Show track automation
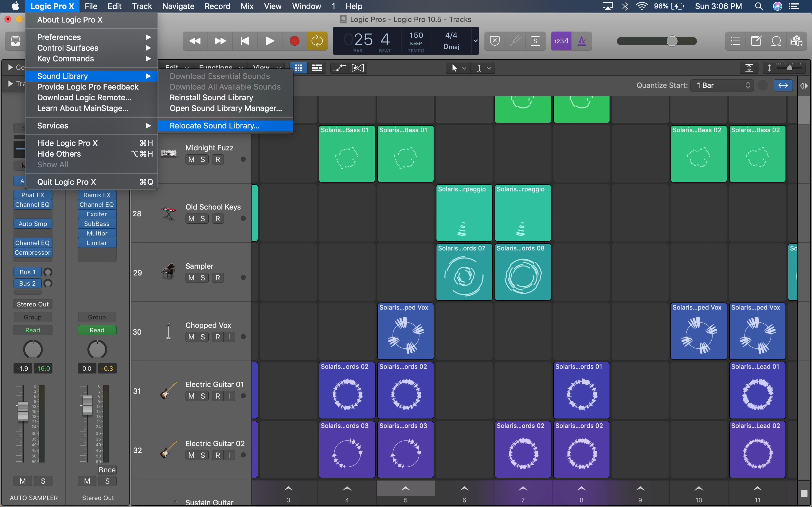Viewport: 812px width, 507px height. click(x=339, y=68)
